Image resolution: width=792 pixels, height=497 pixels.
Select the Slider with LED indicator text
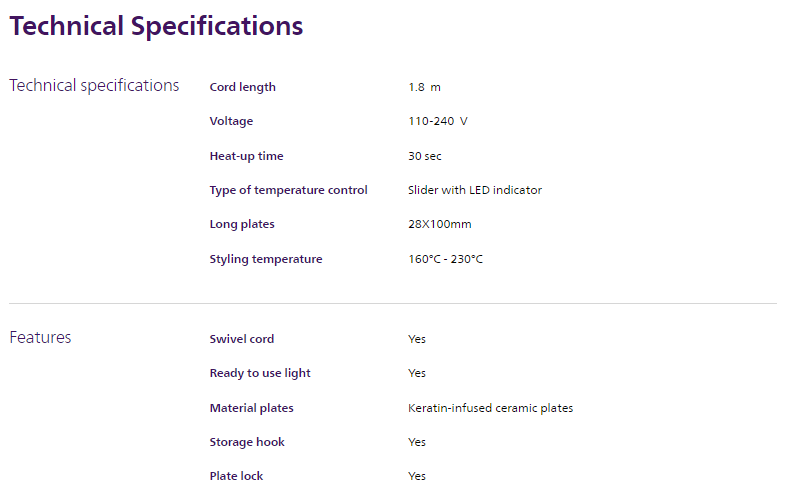(474, 190)
